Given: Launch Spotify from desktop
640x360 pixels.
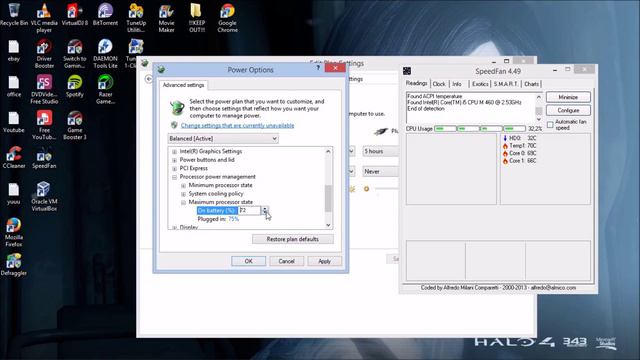Looking at the screenshot, I should (75, 86).
